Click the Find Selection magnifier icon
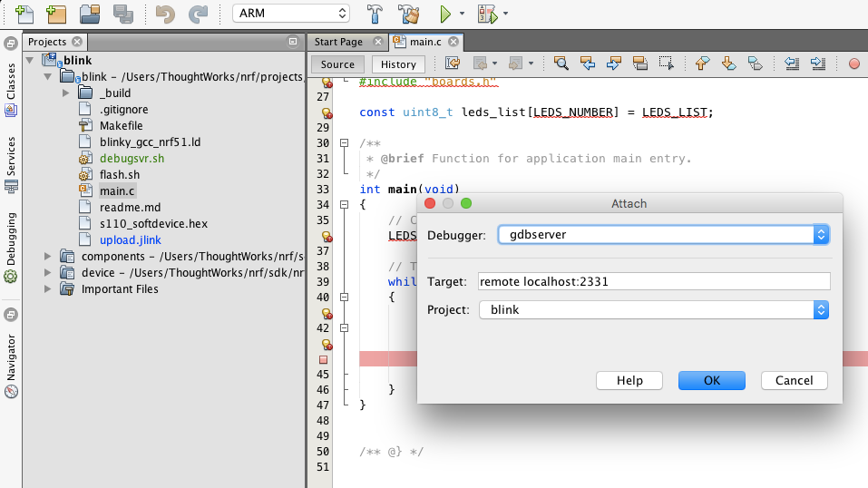 point(561,63)
